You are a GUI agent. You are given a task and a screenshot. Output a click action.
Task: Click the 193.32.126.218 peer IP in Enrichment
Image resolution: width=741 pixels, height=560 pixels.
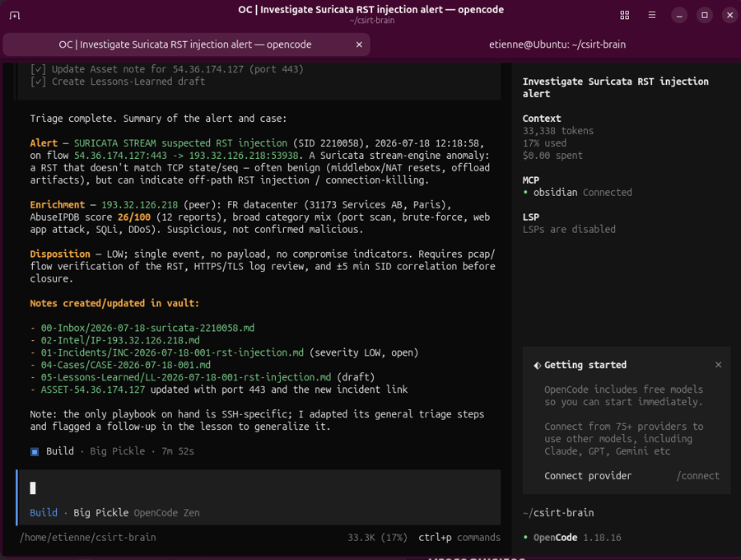click(x=139, y=204)
